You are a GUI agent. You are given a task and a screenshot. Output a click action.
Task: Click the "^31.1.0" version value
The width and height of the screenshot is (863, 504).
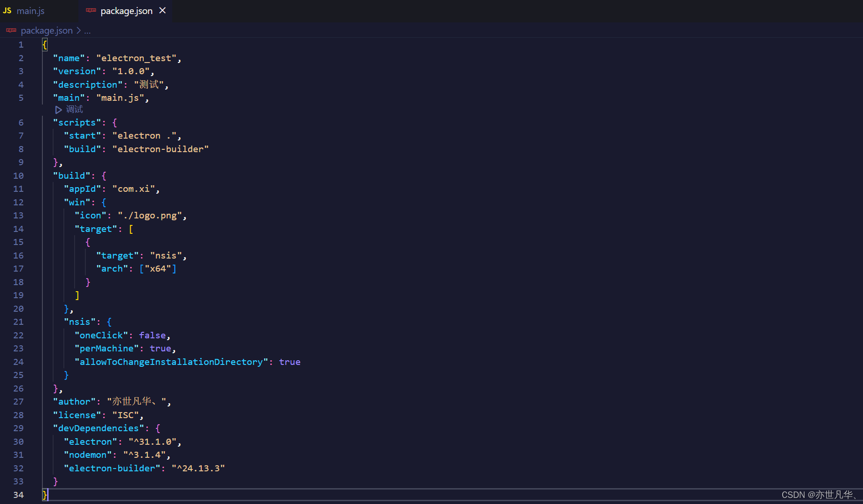[x=153, y=442]
